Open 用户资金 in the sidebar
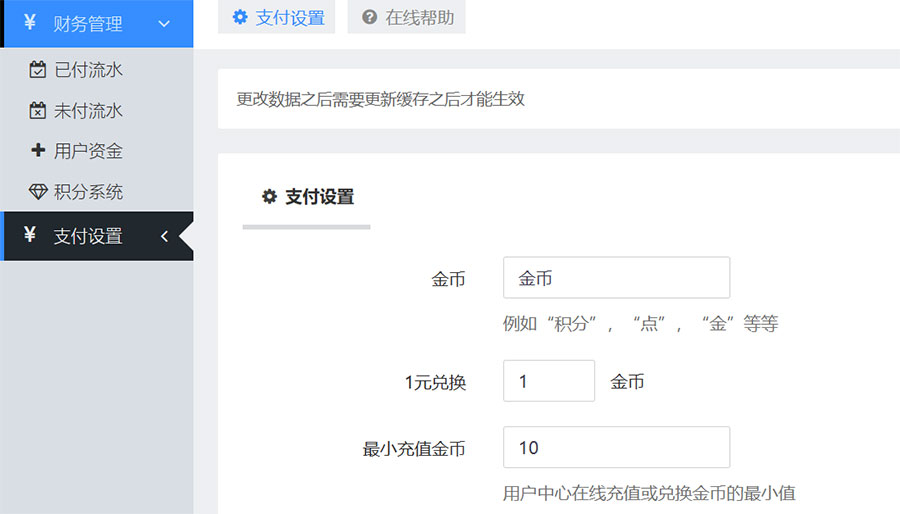 point(88,151)
